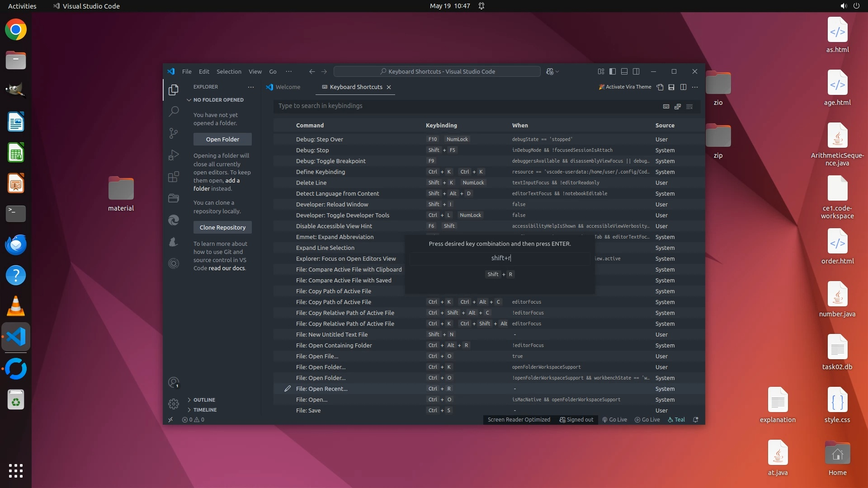Toggle the bottom Panel layout icon
The height and width of the screenshot is (488, 868).
pos(624,71)
